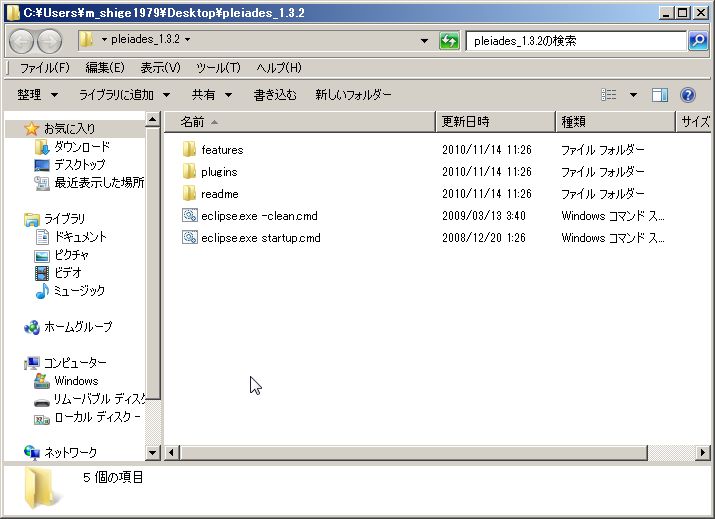
Task: Select the readme folder icon
Action: coord(189,193)
